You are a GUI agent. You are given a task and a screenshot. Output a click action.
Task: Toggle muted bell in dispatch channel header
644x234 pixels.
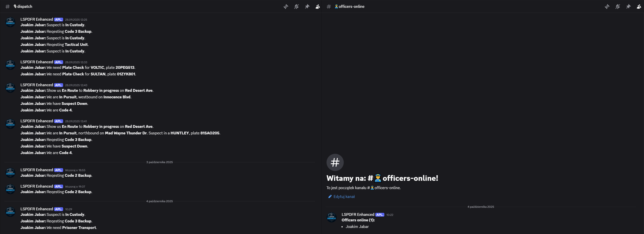click(x=296, y=7)
